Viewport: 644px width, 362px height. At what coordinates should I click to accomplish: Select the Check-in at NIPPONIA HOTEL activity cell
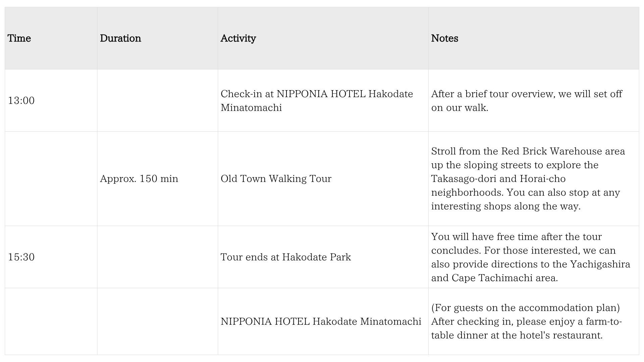tap(317, 101)
